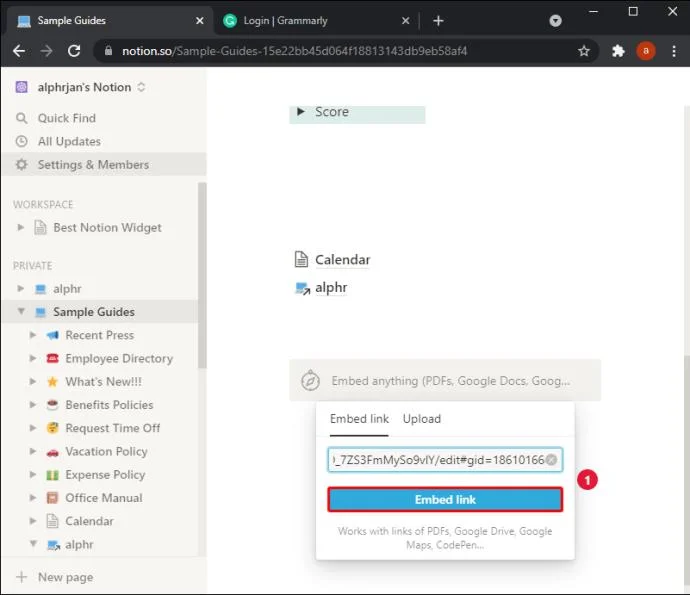Screen dimensions: 690x595
Task: Expand the Request Time Off page
Action: point(33,428)
